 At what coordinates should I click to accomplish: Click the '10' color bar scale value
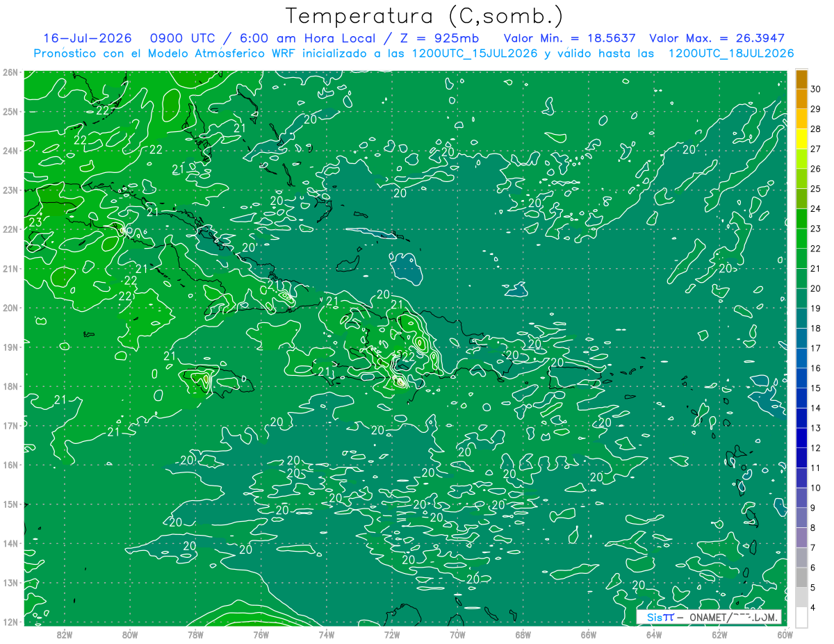point(816,488)
